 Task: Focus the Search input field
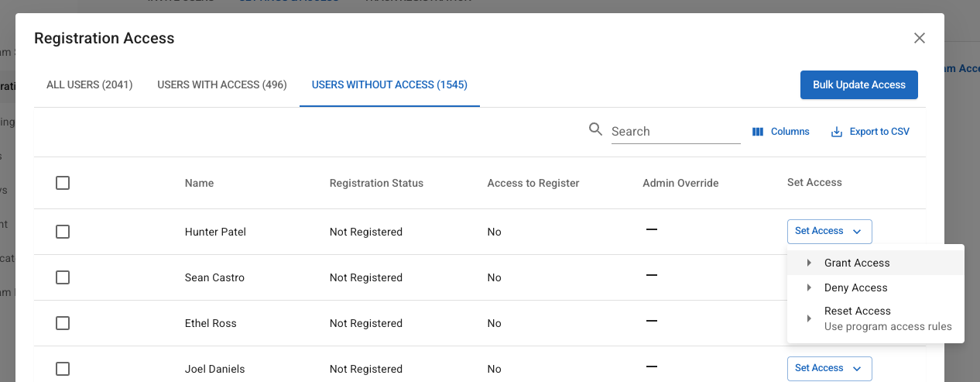coord(675,132)
